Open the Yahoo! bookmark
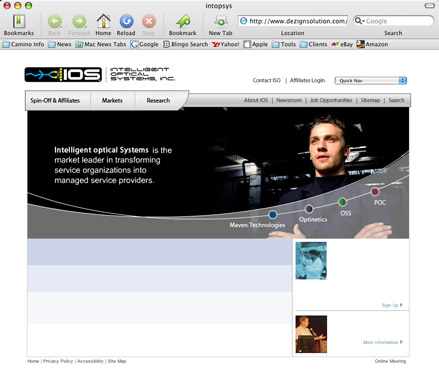 (226, 44)
